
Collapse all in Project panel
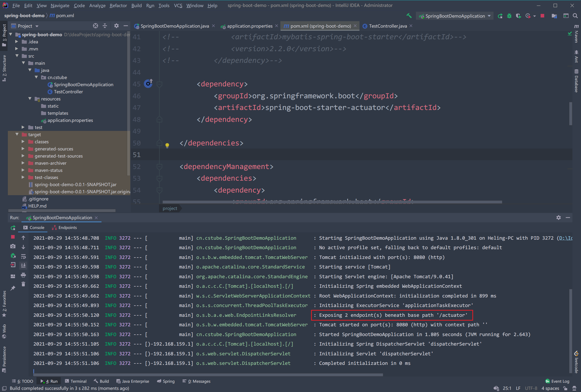coord(105,26)
